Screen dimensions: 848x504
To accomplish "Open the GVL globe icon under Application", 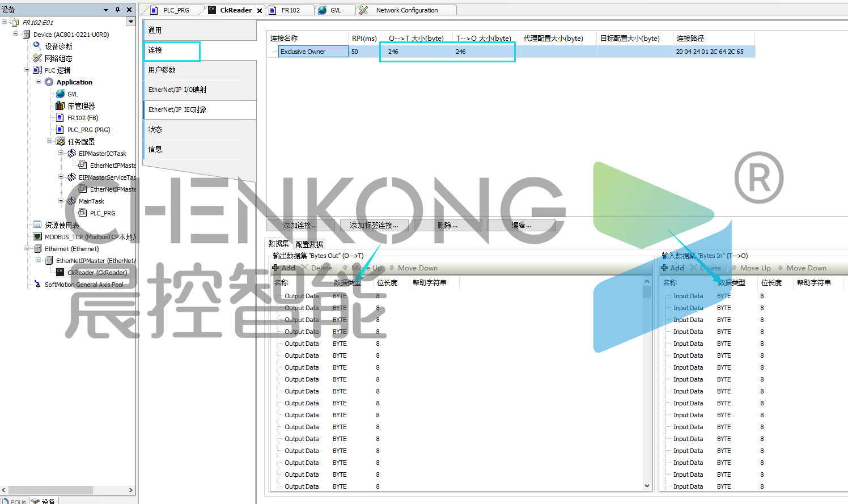I will coord(60,94).
